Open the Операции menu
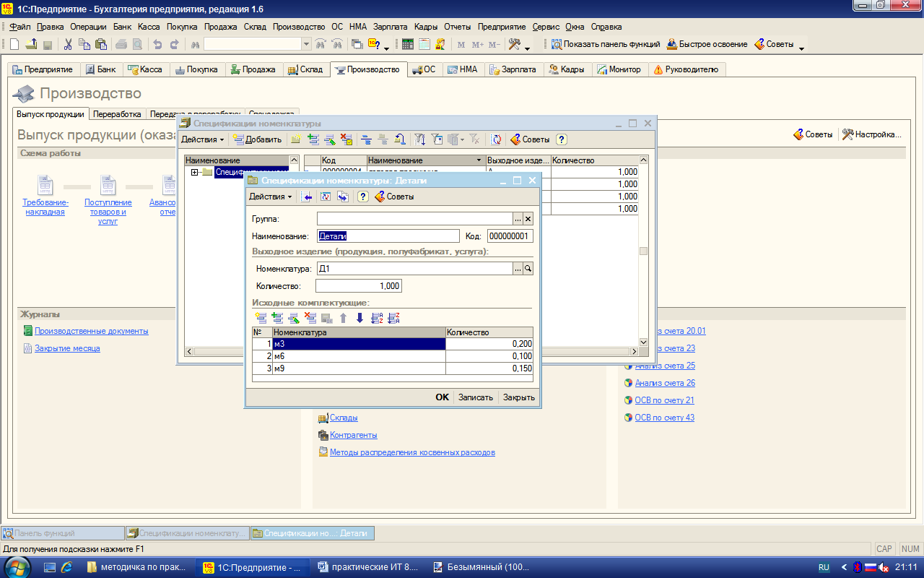Image resolution: width=924 pixels, height=578 pixels. [88, 27]
